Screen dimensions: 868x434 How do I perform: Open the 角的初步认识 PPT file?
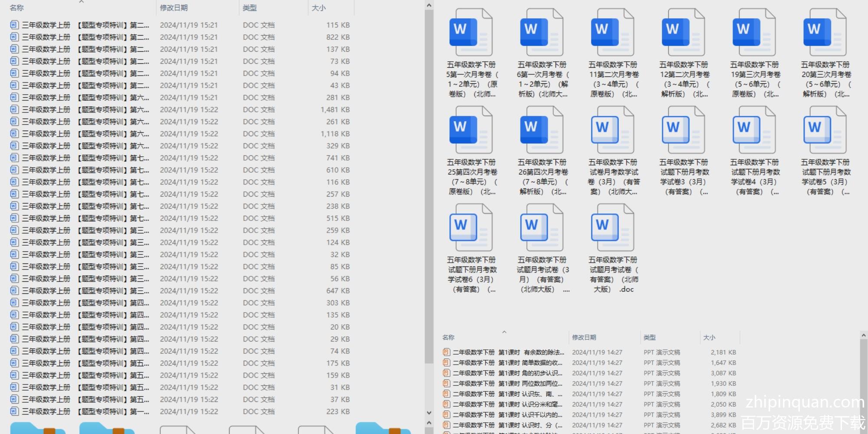[508, 373]
